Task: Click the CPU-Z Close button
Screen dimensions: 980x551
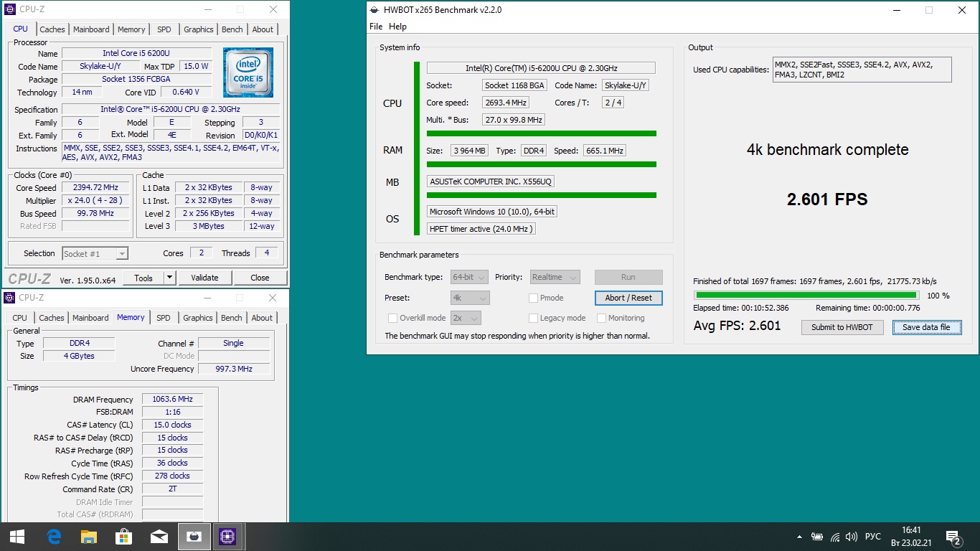Action: pyautogui.click(x=260, y=278)
